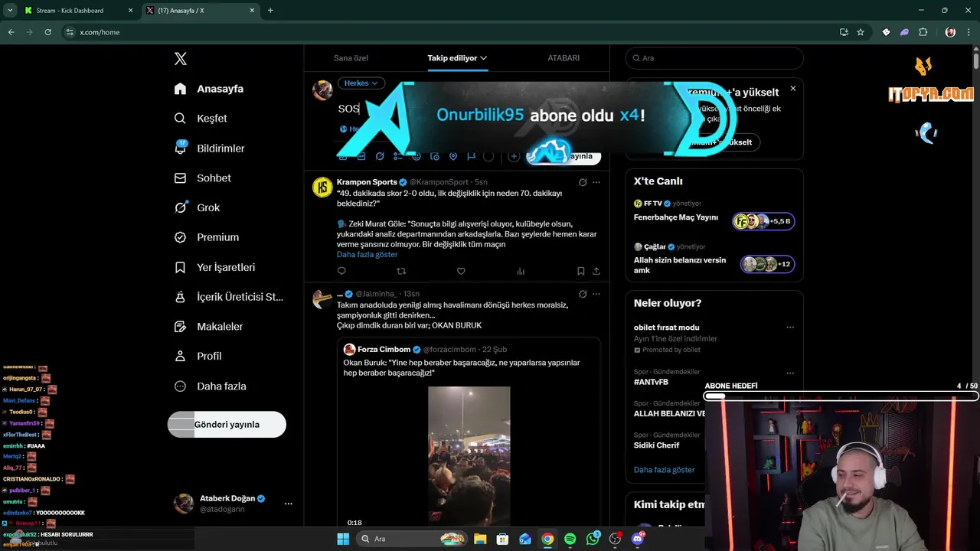Share the Krampon Sports post

click(596, 271)
